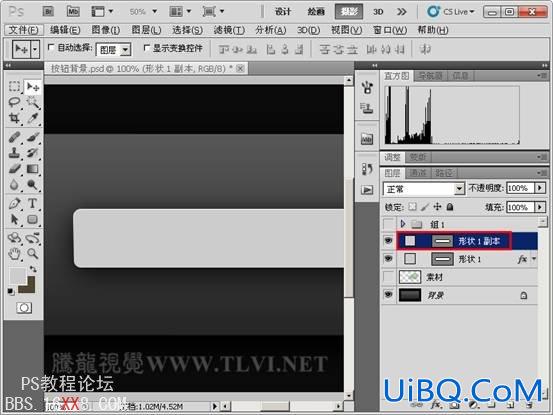Select the Rounded Rectangle shape tool
Viewport: 553px width, 415px height.
[x=33, y=219]
